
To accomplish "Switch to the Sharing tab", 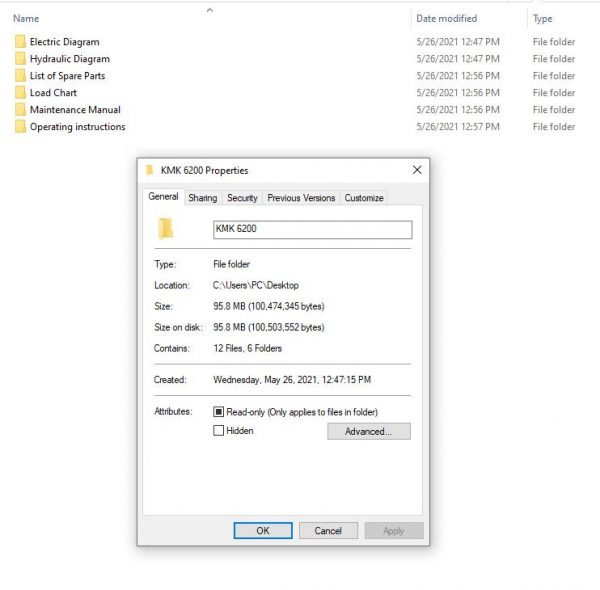I will pos(202,198).
